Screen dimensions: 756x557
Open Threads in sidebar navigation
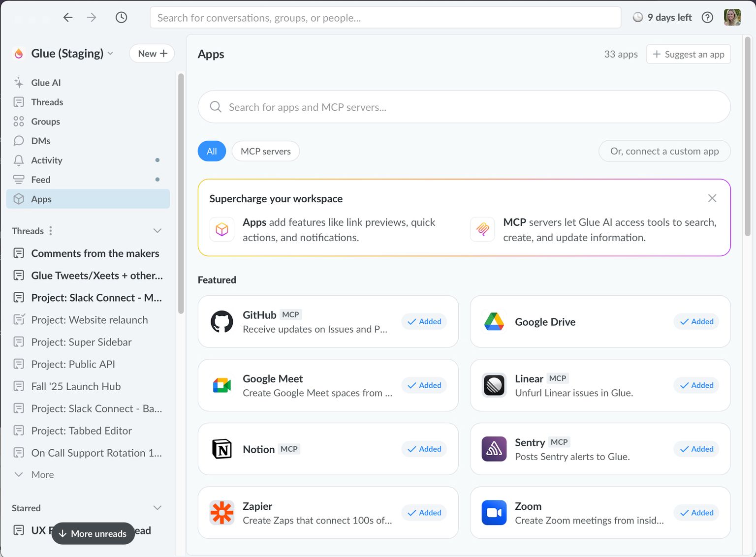(88, 102)
